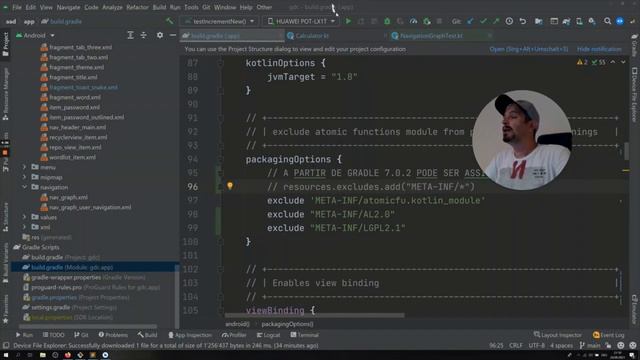The height and width of the screenshot is (360, 640).
Task: Select fragment_tab_three.xml in project tree
Action: point(80,47)
